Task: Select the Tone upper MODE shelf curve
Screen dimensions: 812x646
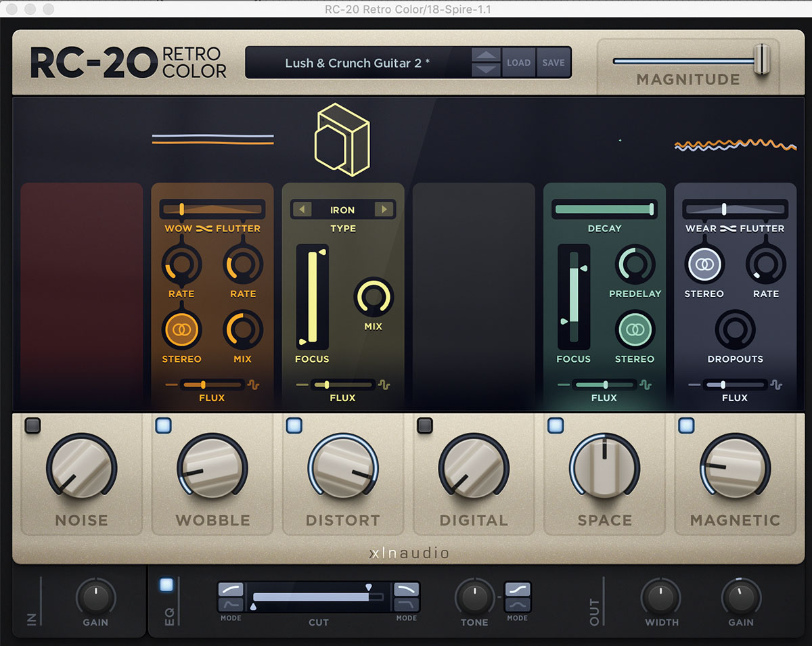Action: tap(518, 589)
